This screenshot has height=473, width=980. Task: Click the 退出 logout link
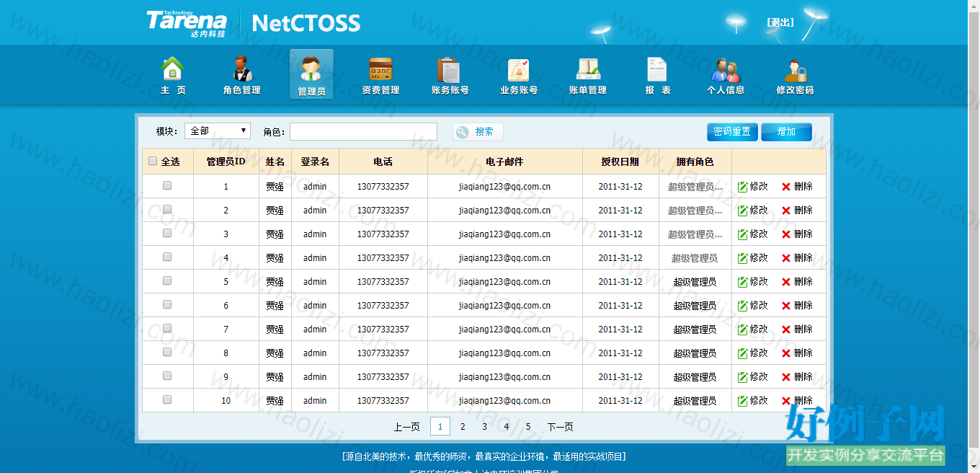780,22
